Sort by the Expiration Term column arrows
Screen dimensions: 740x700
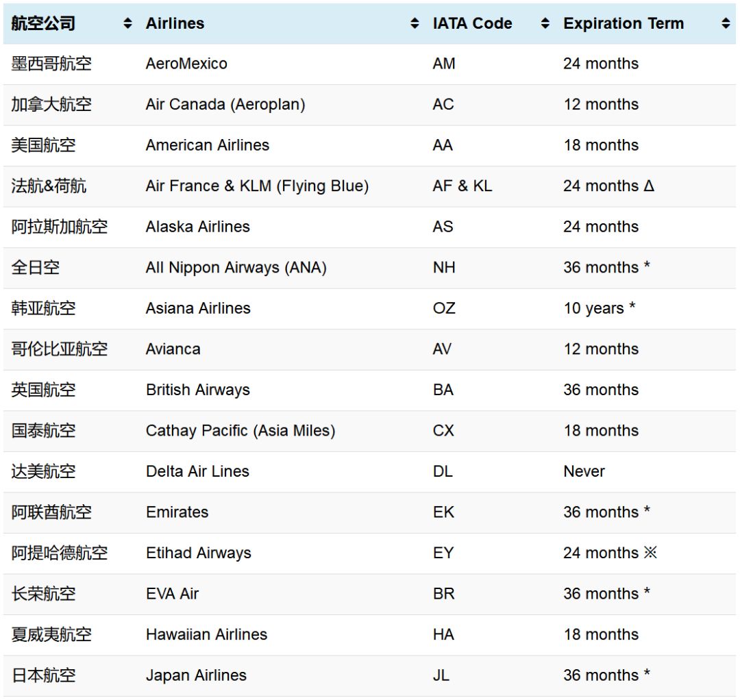tap(726, 23)
